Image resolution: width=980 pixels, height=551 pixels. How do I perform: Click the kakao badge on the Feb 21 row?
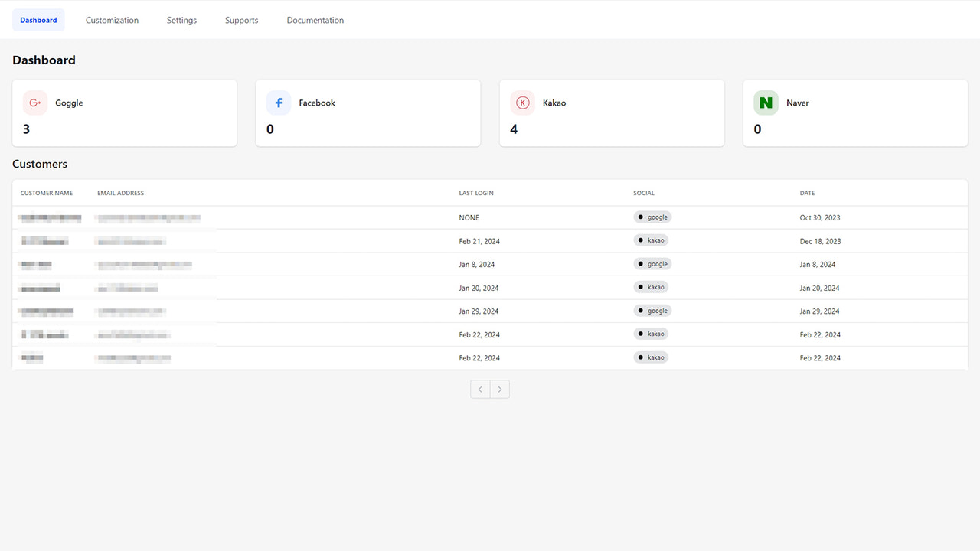pos(650,240)
